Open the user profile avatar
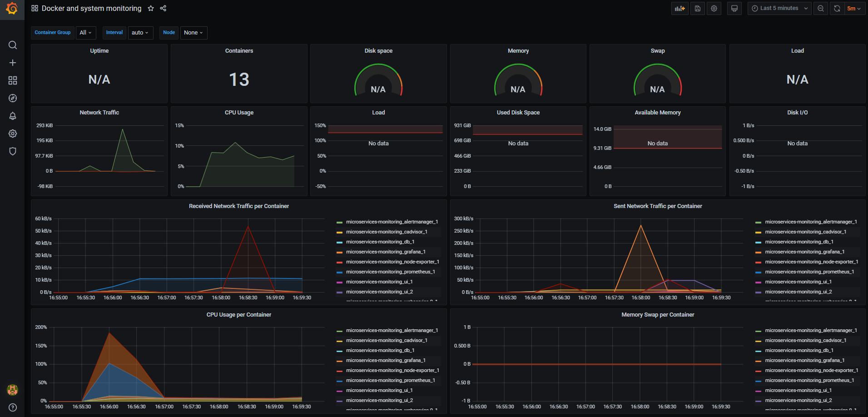This screenshot has width=868, height=417. click(13, 390)
